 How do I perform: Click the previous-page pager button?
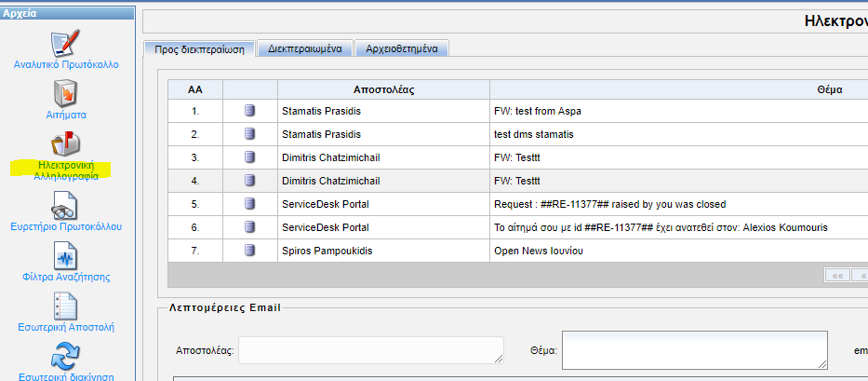coord(861,276)
